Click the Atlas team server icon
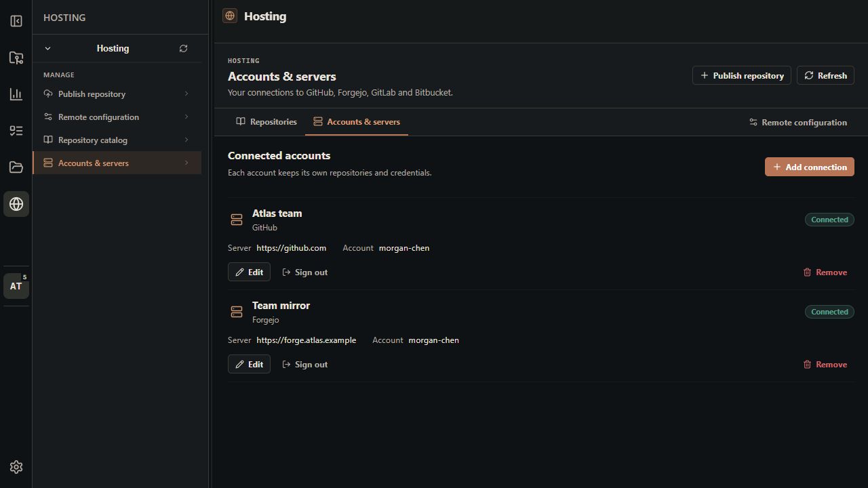Screen dimensions: 868x488 [237, 220]
